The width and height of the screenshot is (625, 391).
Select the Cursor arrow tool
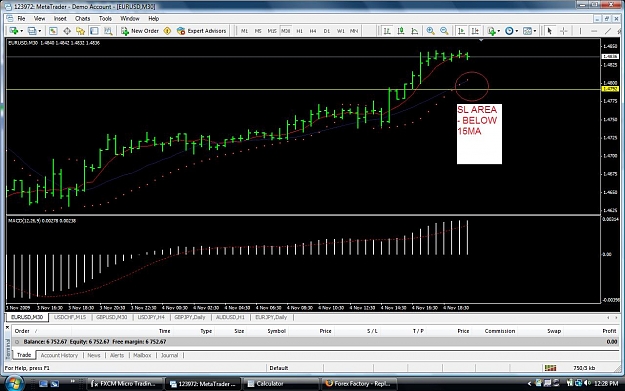[550, 31]
